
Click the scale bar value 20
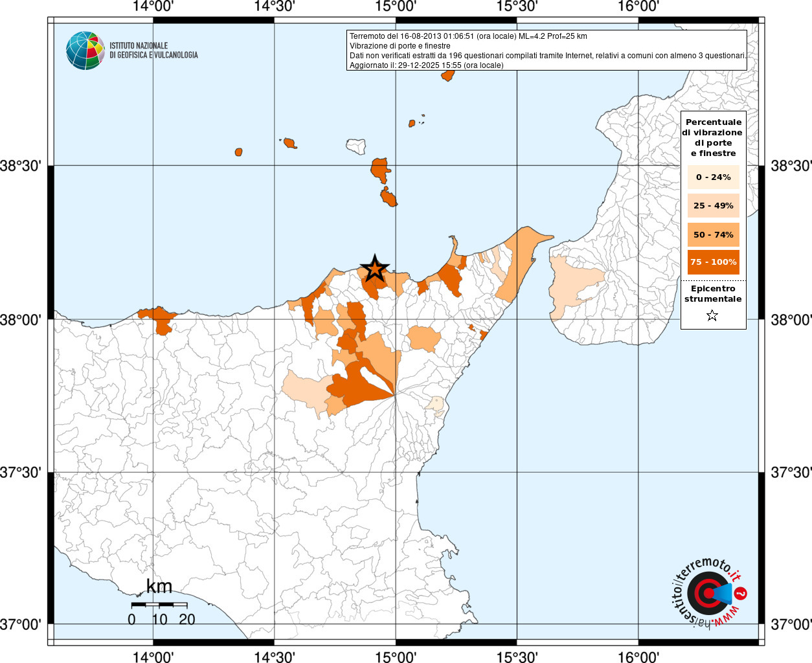(x=187, y=619)
